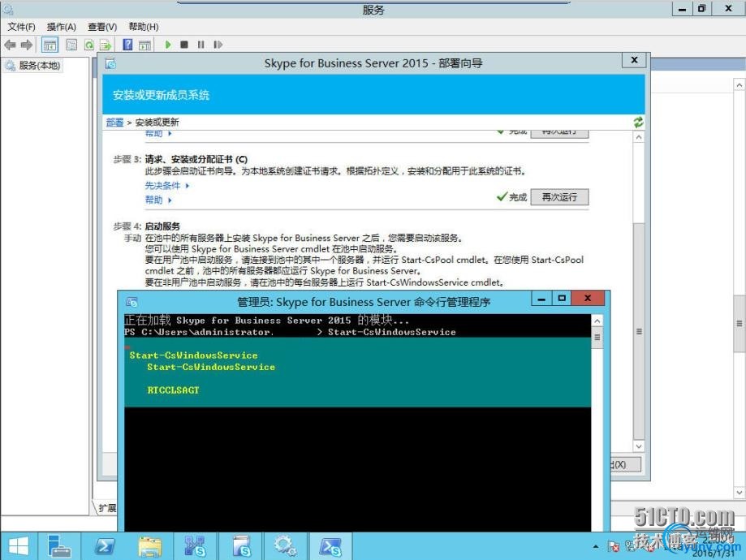Viewport: 746px width, 560px height.
Task: Click shell console scrollbar thumb
Action: [x=597, y=338]
